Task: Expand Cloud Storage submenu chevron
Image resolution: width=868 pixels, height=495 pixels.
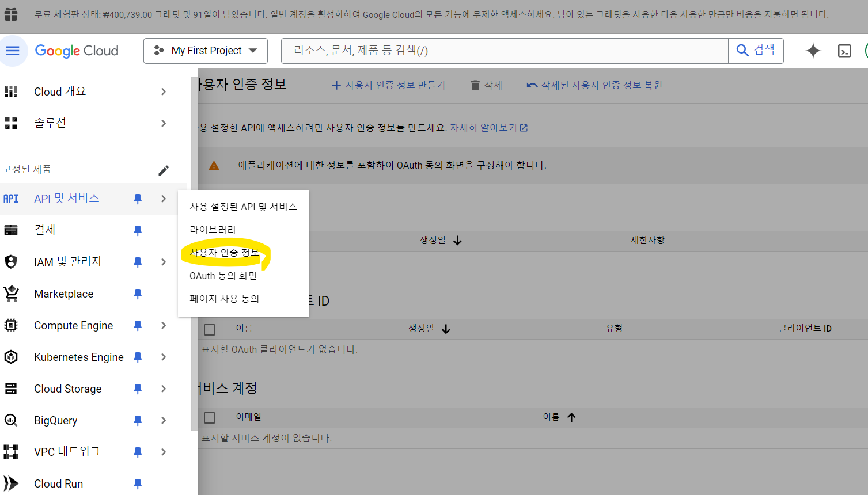Action: 164,389
